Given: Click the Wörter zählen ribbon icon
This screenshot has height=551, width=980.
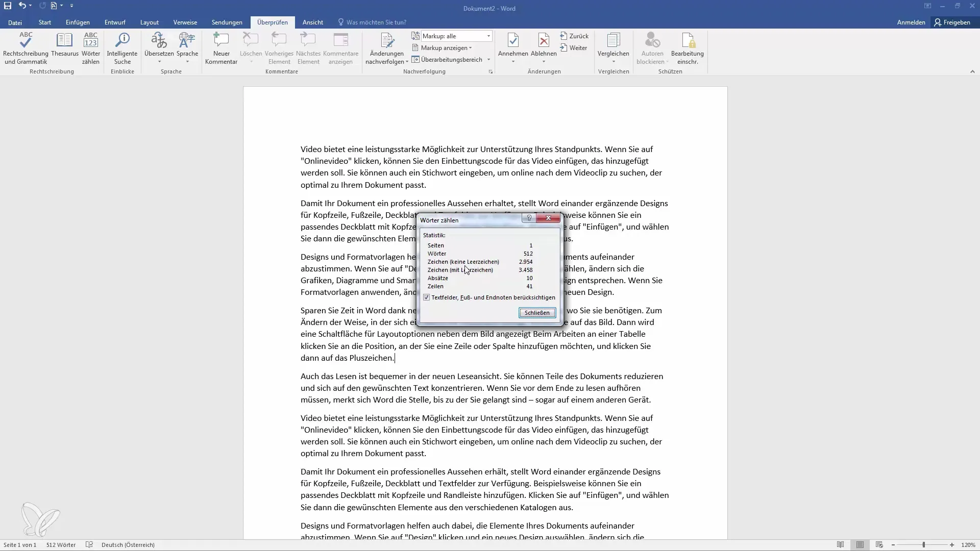Looking at the screenshot, I should 91,48.
